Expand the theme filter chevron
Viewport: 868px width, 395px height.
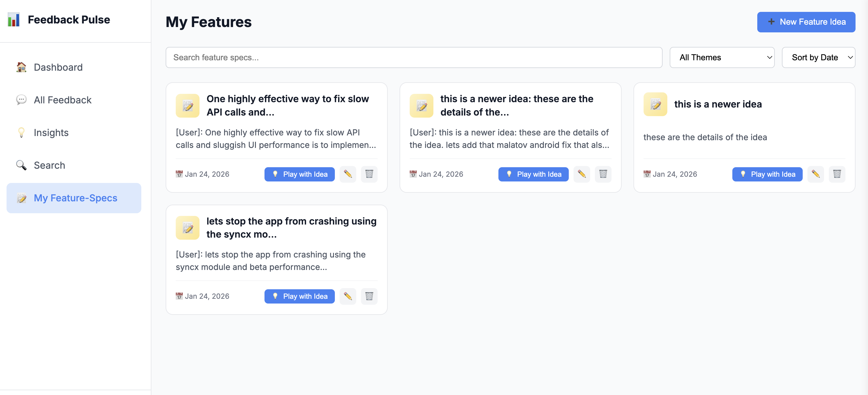click(769, 57)
